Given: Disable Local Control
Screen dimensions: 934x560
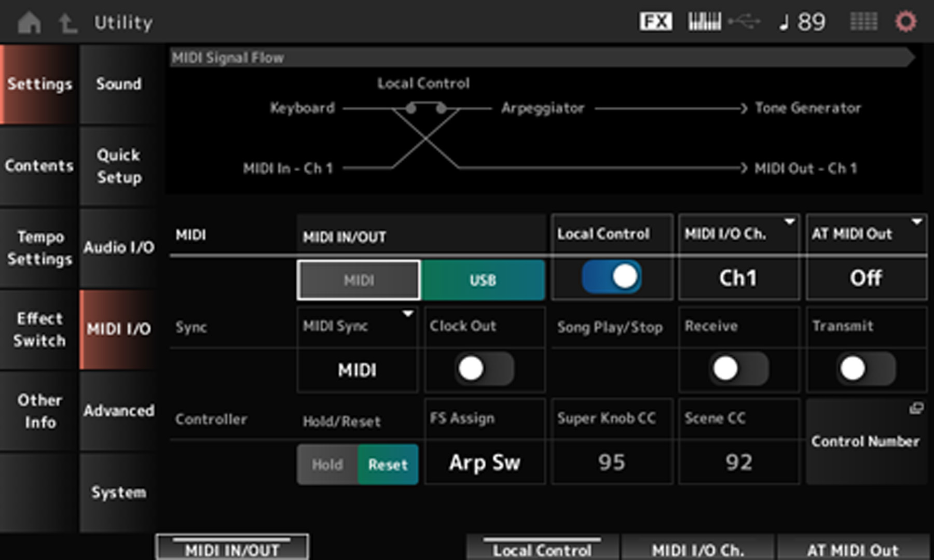Looking at the screenshot, I should tap(612, 277).
